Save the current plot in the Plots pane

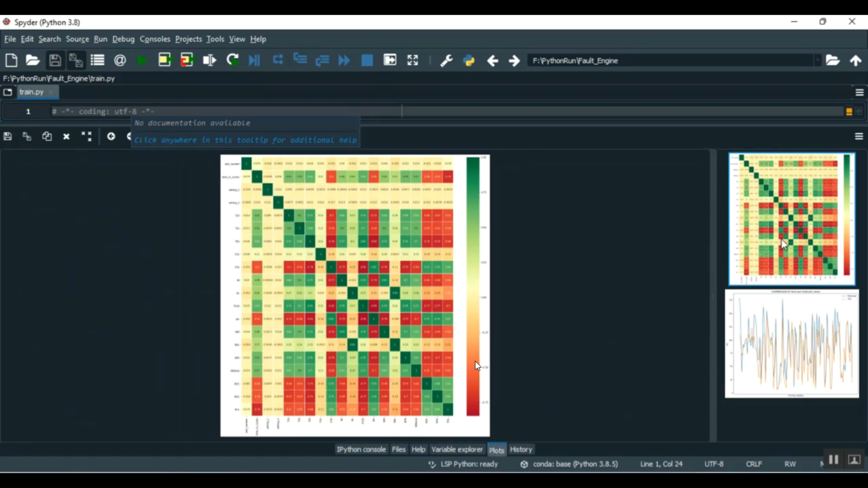pyautogui.click(x=7, y=136)
